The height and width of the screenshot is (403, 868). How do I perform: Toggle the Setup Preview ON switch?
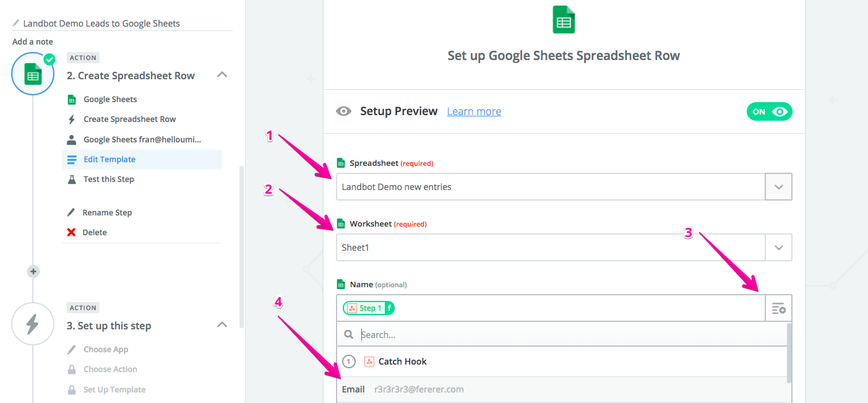770,112
